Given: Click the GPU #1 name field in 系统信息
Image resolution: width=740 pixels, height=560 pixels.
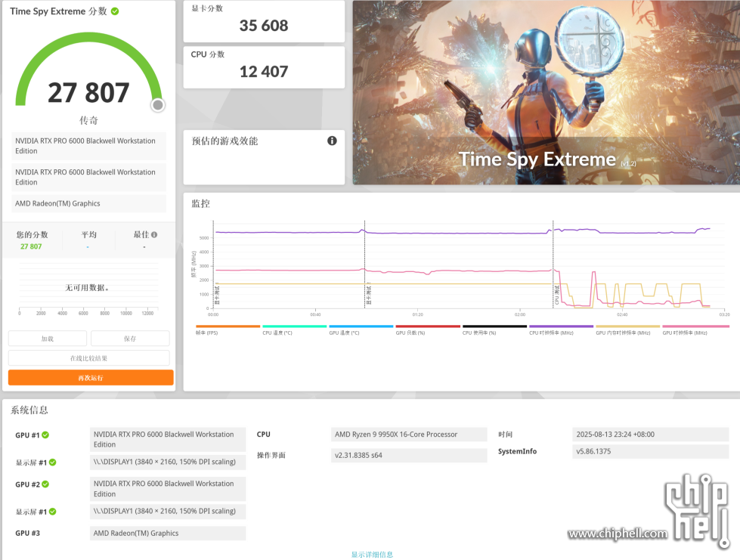Looking at the screenshot, I should (x=168, y=439).
